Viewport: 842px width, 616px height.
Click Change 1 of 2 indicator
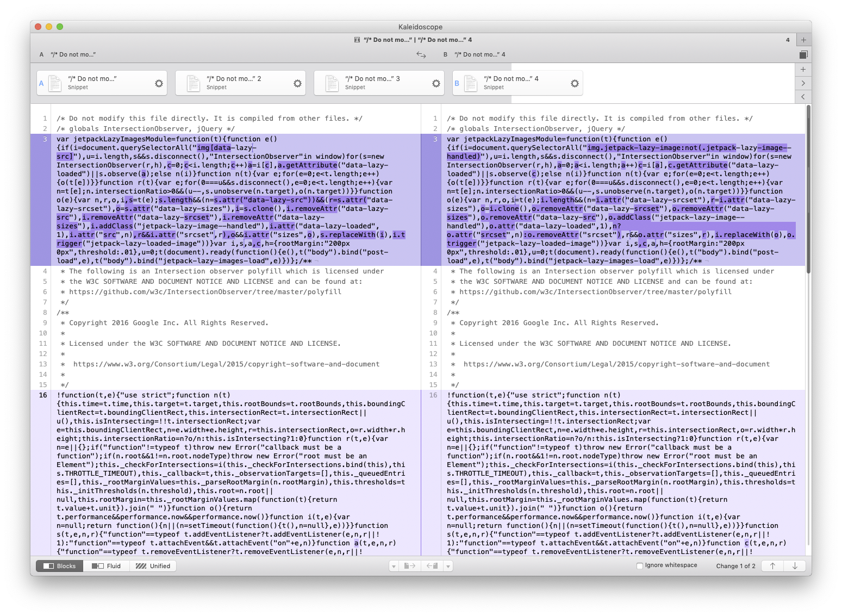click(x=735, y=566)
